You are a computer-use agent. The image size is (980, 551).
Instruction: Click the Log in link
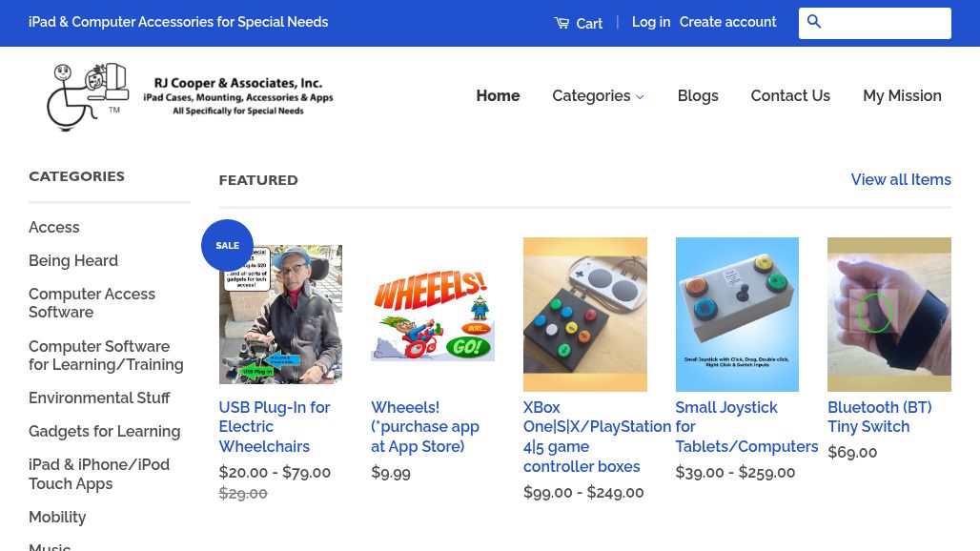pyautogui.click(x=650, y=22)
